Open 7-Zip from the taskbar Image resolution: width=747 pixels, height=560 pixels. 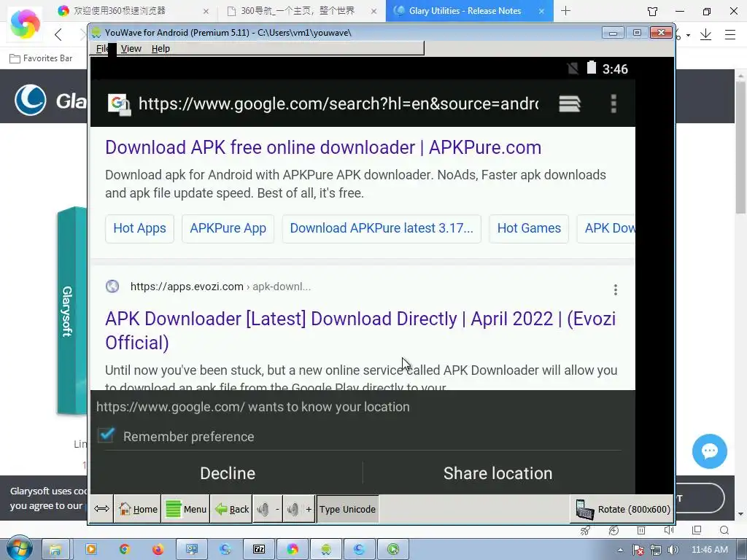tap(259, 550)
